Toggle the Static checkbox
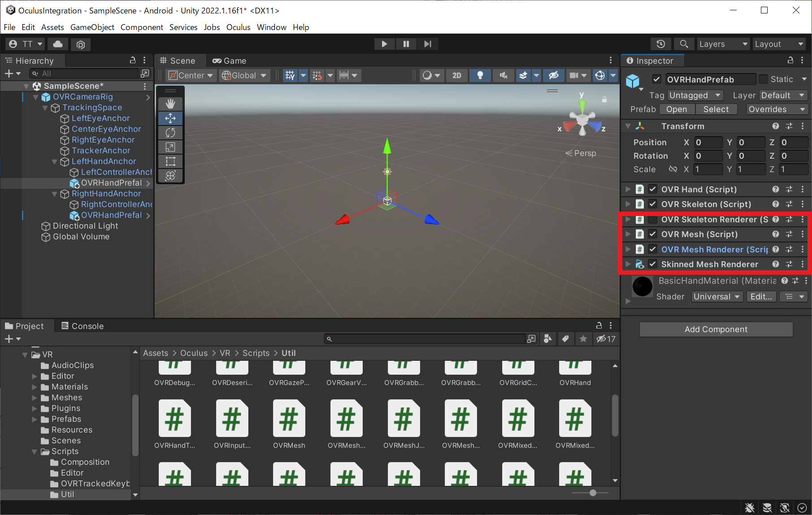812x515 pixels. (763, 79)
